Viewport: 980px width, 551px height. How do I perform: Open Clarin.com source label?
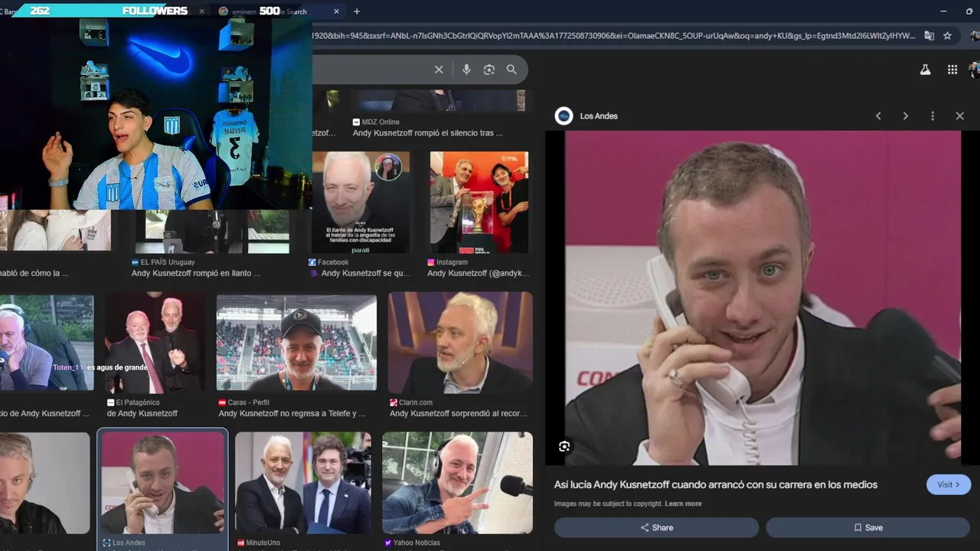pos(416,402)
